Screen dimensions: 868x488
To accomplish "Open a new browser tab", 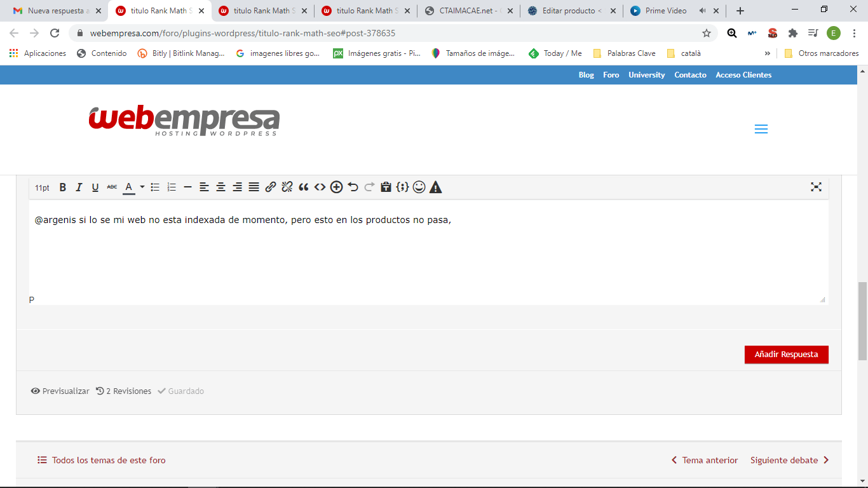I will pyautogui.click(x=740, y=11).
